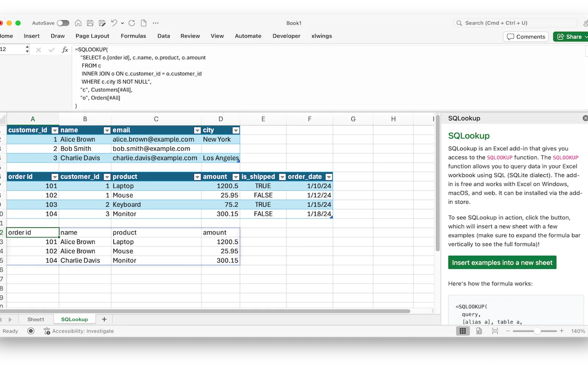588x368 pixels.
Task: Click the vertical scrollbar of the sheet
Action: pyautogui.click(x=437, y=183)
